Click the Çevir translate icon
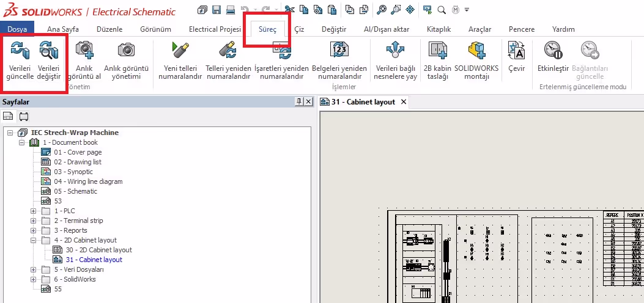 [x=516, y=51]
